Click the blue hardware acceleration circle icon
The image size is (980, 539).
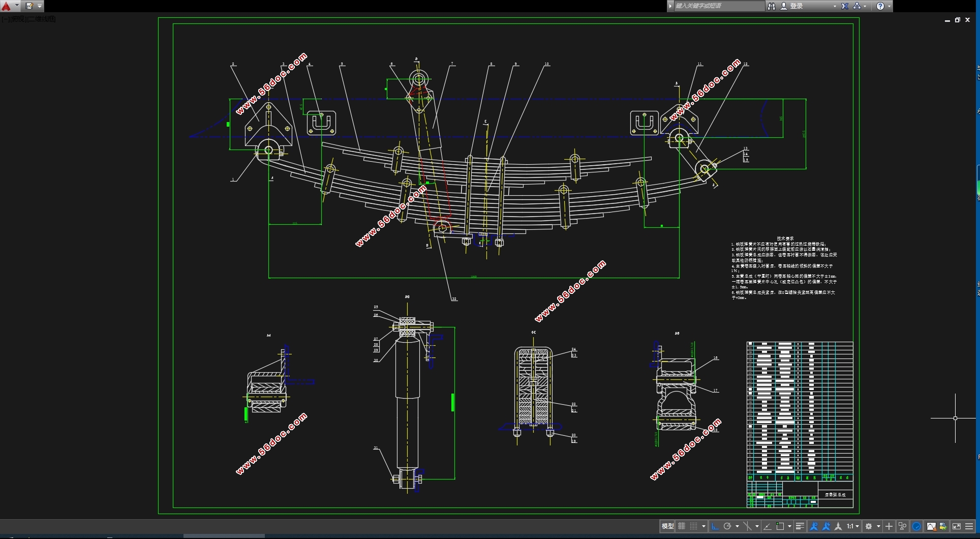(916, 526)
